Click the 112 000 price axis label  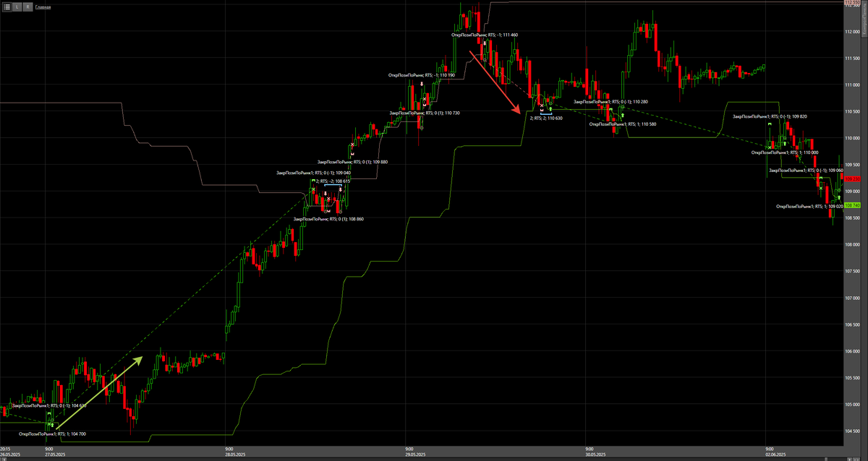851,32
